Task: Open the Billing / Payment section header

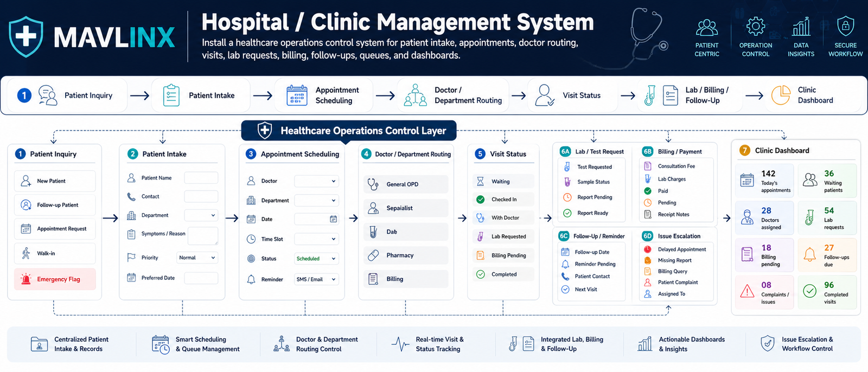Action: (672, 152)
